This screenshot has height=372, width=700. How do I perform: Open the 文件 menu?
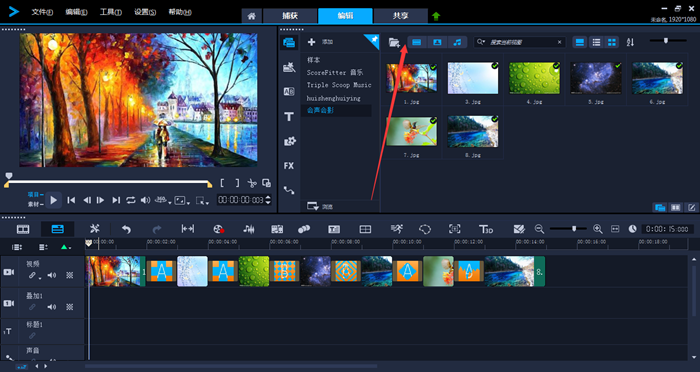pos(42,13)
